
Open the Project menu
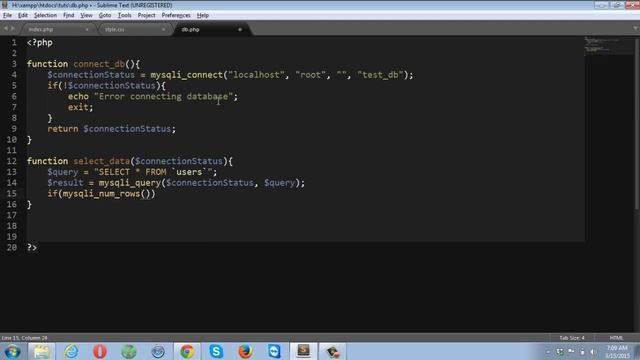point(147,16)
